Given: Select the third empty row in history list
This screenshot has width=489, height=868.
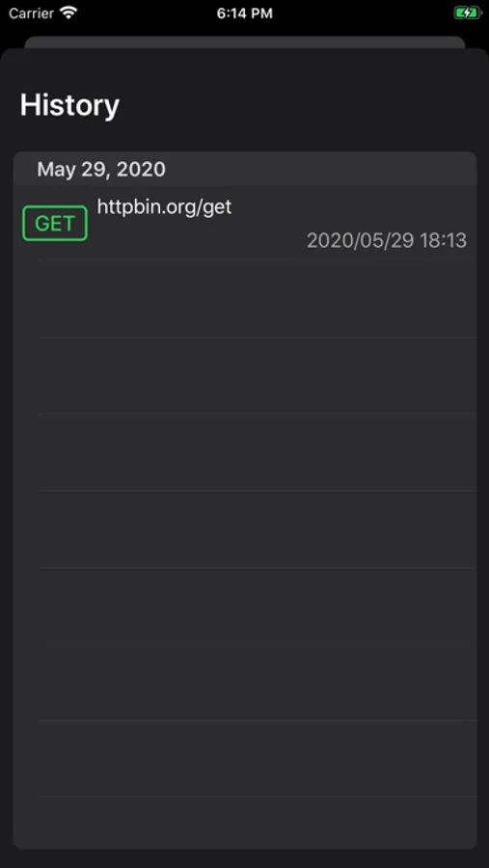Looking at the screenshot, I should tap(245, 452).
